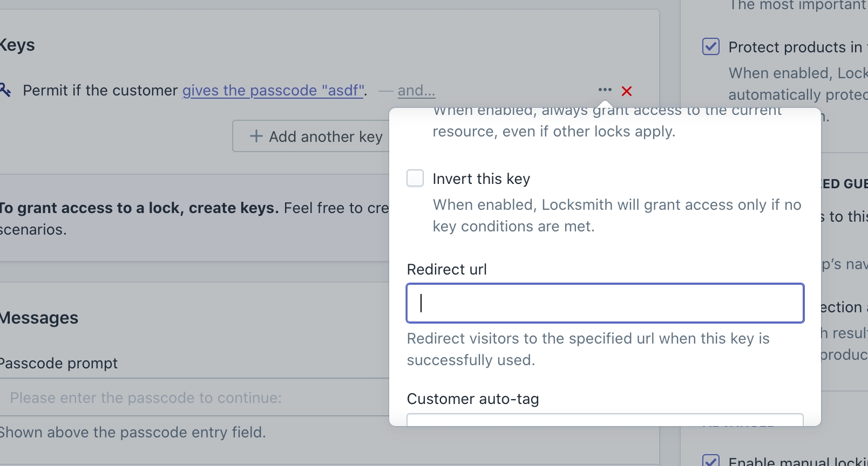Viewport: 868px width, 466px height.
Task: Edit the 'gives the passcode "asdf"' condition link
Action: pos(273,91)
